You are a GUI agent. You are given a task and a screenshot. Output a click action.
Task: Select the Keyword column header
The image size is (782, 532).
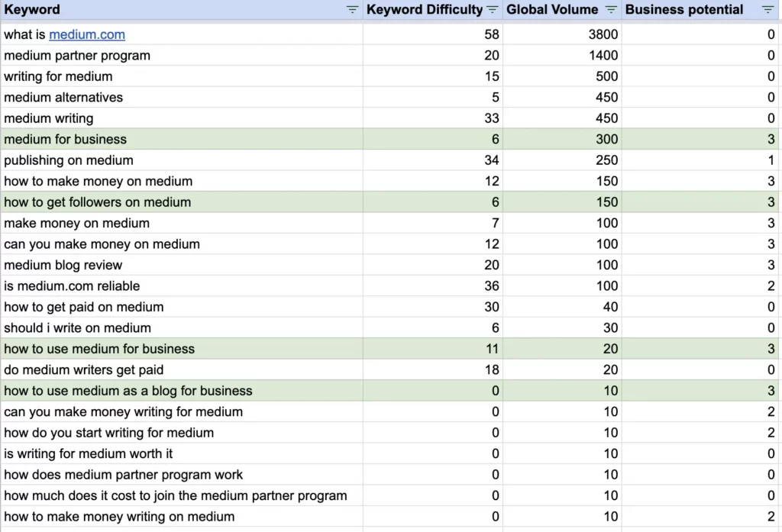coord(32,10)
